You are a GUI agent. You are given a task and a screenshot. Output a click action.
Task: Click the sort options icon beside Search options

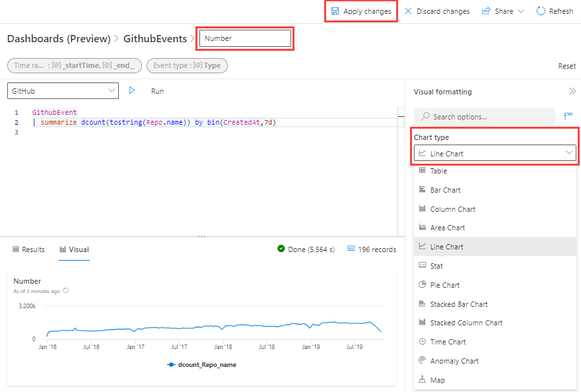pyautogui.click(x=568, y=116)
